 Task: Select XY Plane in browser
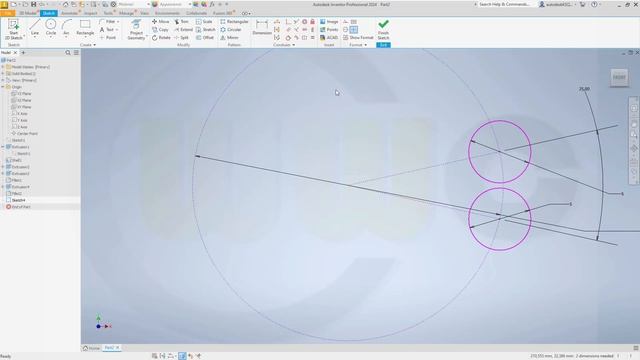pyautogui.click(x=21, y=107)
